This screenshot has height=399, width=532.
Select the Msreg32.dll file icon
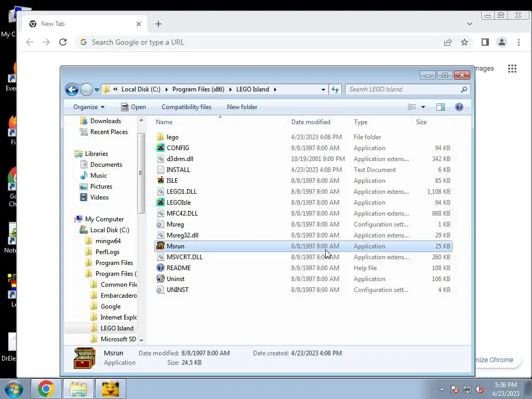161,235
